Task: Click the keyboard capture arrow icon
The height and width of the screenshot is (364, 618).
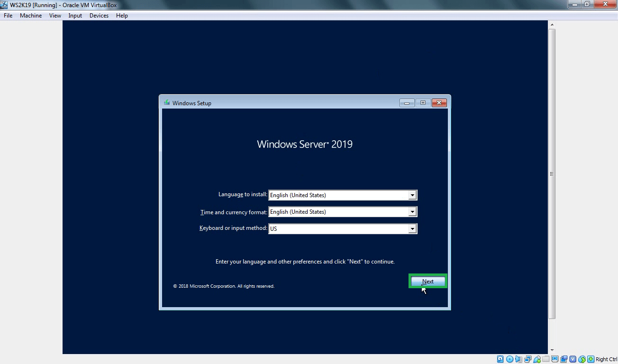Action: tap(591, 359)
